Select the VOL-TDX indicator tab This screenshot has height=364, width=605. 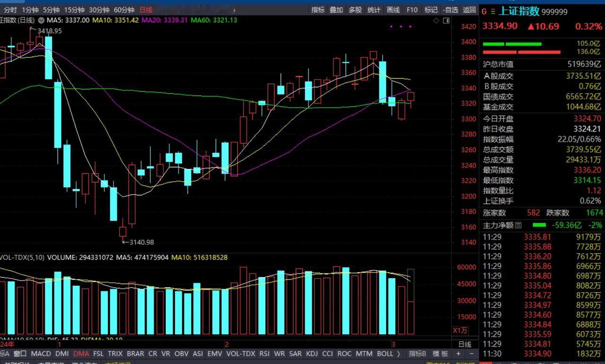click(x=241, y=353)
